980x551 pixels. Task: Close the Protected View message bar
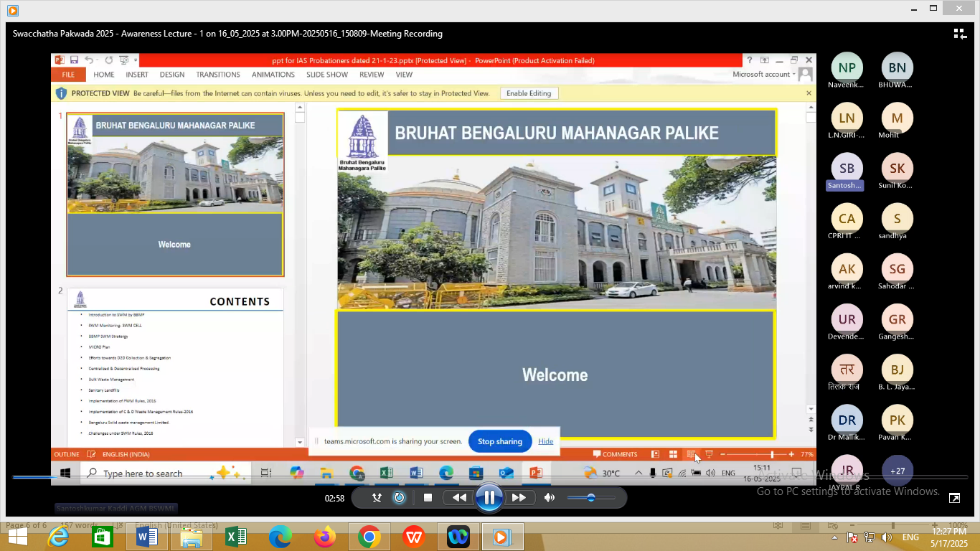809,93
